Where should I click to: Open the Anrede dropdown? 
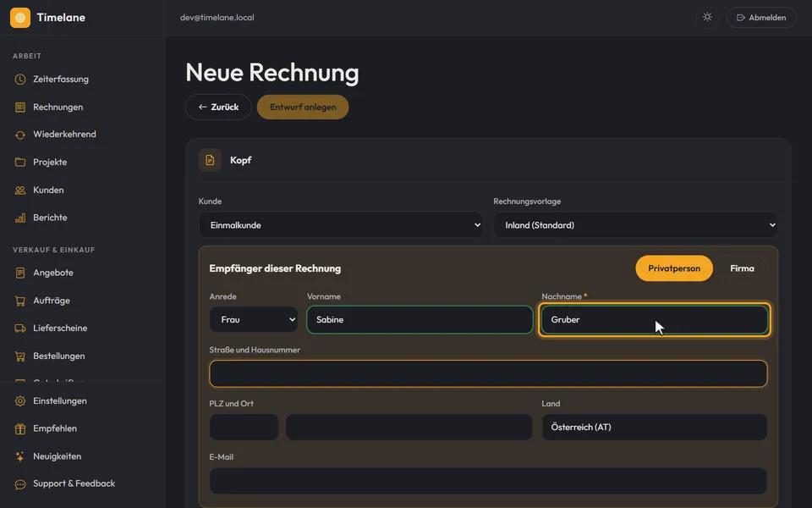click(x=254, y=319)
